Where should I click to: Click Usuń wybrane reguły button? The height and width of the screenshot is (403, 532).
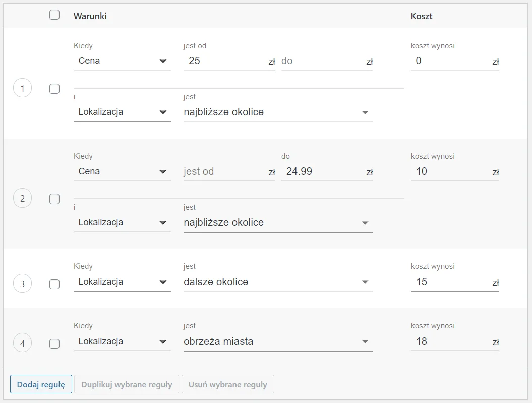pyautogui.click(x=227, y=384)
